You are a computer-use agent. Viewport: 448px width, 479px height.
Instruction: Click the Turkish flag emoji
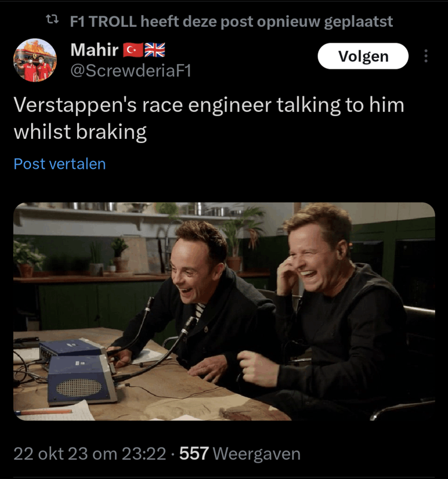tap(133, 50)
